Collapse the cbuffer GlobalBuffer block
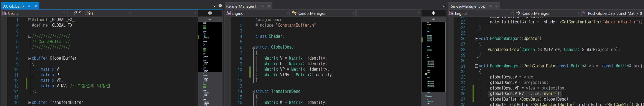This screenshot has height=106, width=644. tap(30, 58)
